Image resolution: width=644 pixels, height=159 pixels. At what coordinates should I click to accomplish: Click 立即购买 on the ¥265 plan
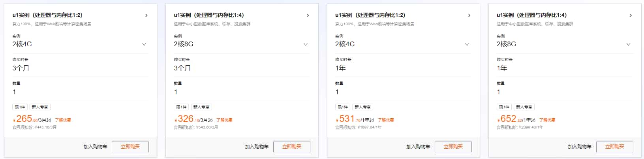[x=130, y=147]
